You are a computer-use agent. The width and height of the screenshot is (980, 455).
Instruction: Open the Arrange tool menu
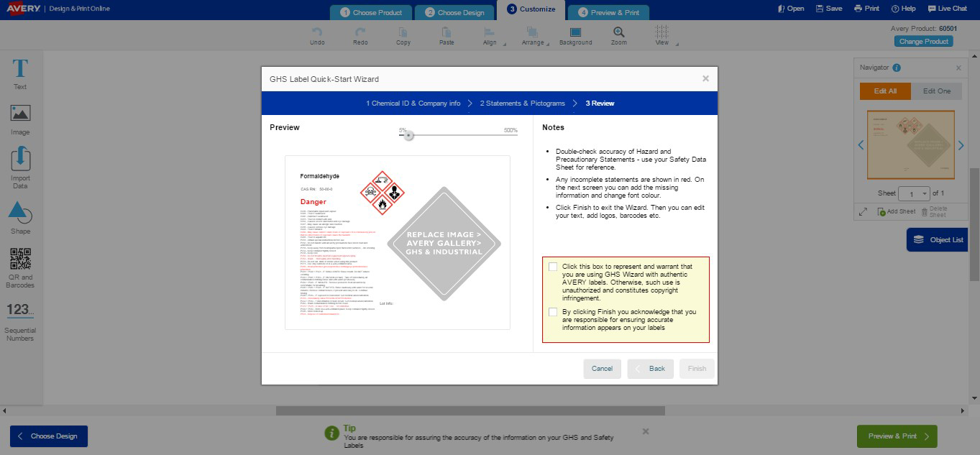[x=533, y=36]
